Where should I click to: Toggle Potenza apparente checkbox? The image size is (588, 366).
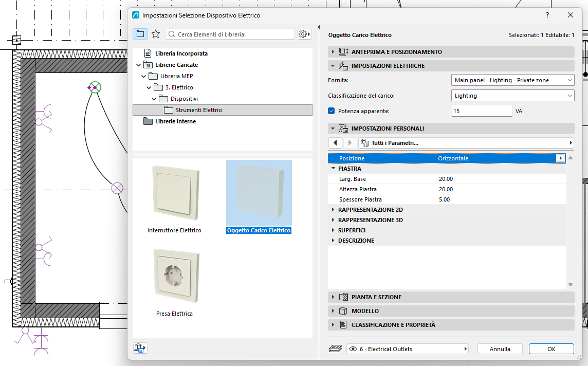[x=332, y=111]
